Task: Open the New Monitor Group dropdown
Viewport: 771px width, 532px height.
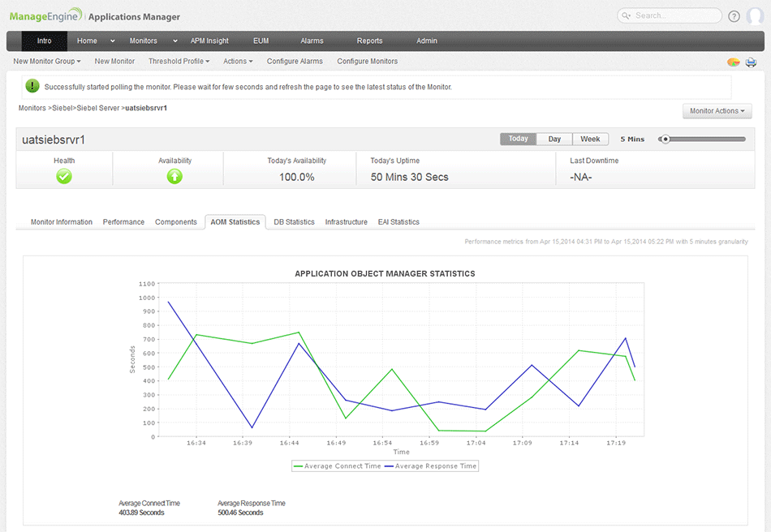Action: pyautogui.click(x=46, y=62)
